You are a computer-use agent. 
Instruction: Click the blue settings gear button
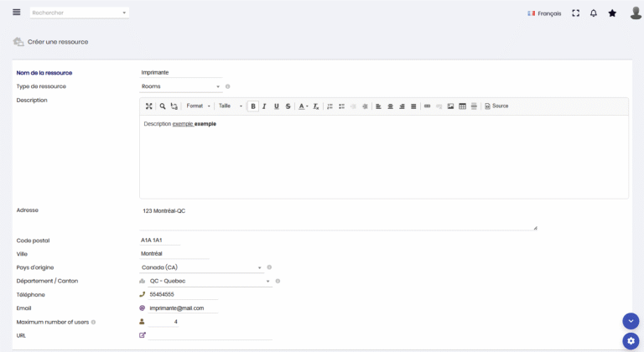631,341
